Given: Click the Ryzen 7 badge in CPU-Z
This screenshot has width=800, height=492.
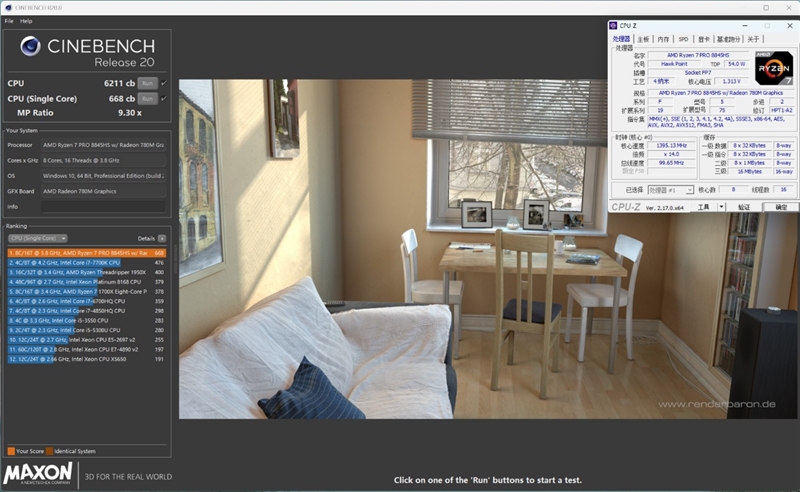Looking at the screenshot, I should pyautogui.click(x=774, y=69).
